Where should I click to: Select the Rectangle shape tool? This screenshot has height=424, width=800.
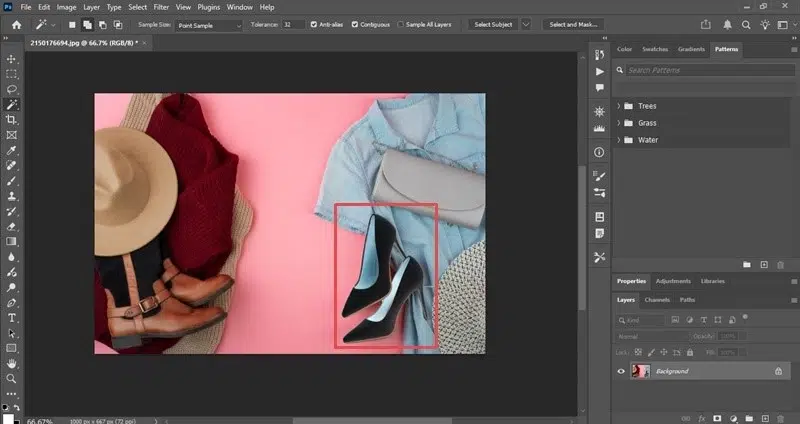point(11,348)
